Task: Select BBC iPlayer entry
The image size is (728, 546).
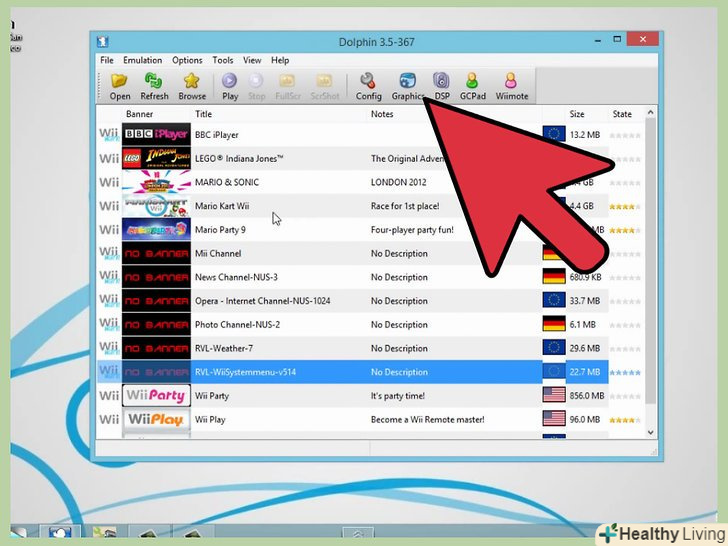Action: point(217,134)
